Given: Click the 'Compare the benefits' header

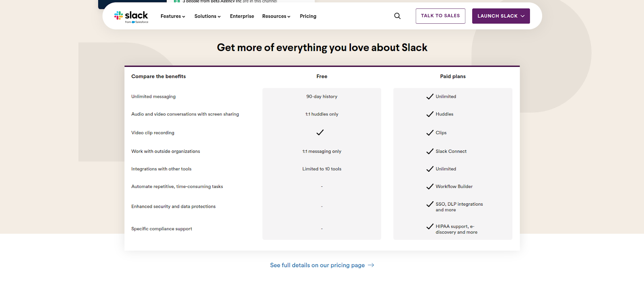Looking at the screenshot, I should point(159,76).
